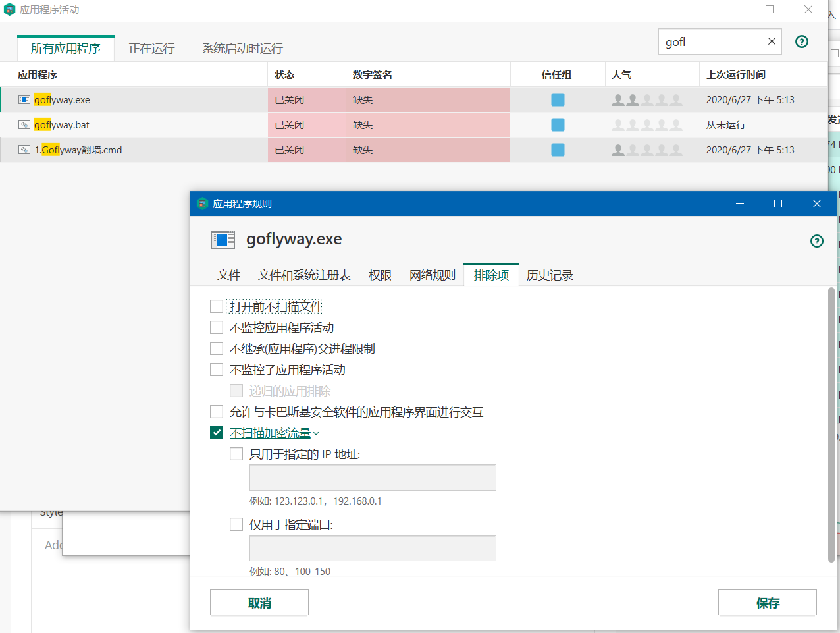Tick the 只用于指定的 IP 地址 checkbox
The height and width of the screenshot is (633, 840).
point(236,454)
